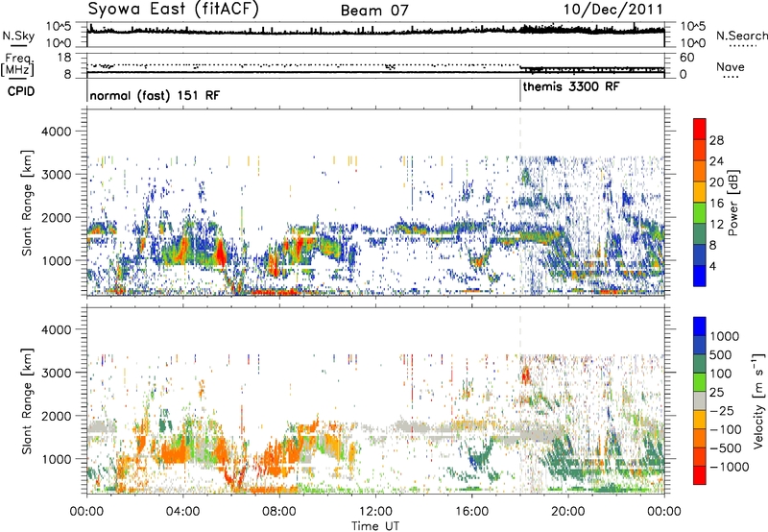The width and height of the screenshot is (768, 532).
Task: Select the positive "500" velocity colorbar value
Action: 720,355
